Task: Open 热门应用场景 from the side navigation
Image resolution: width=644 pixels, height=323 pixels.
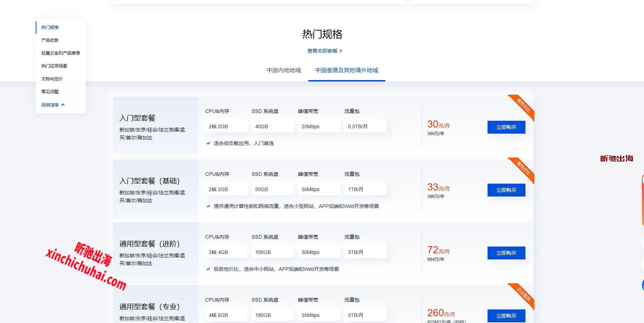Action: click(55, 66)
